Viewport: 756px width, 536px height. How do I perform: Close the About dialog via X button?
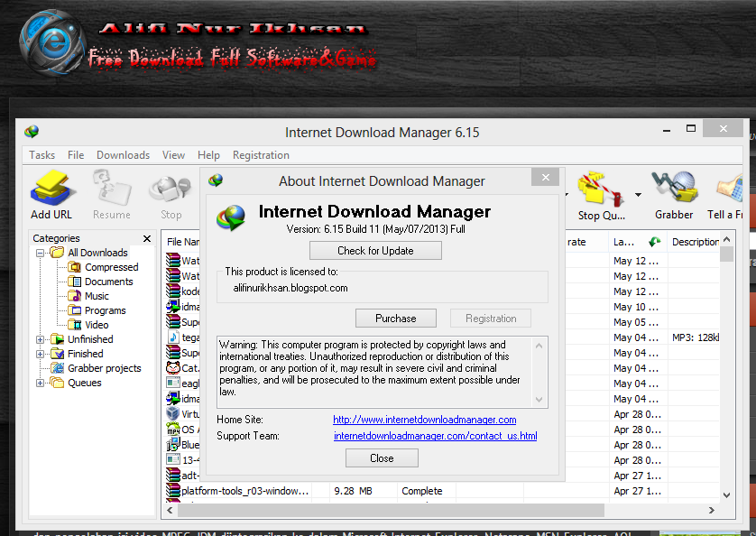click(x=545, y=177)
